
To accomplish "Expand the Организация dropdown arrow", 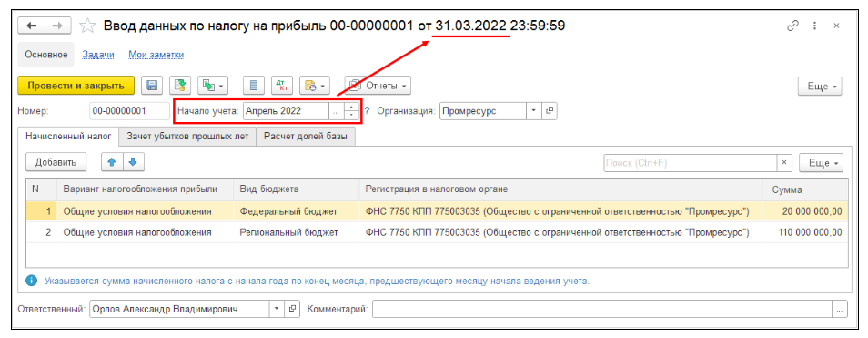I will point(534,111).
